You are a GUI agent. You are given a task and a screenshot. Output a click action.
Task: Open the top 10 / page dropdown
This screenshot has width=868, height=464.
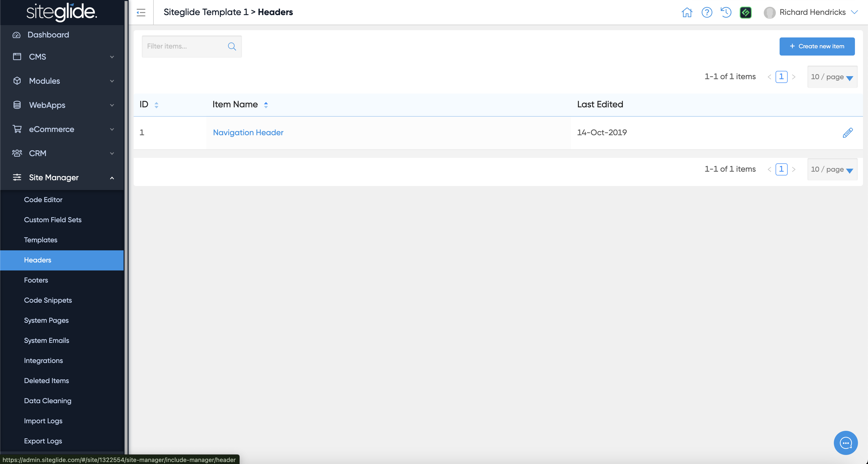[x=832, y=77]
